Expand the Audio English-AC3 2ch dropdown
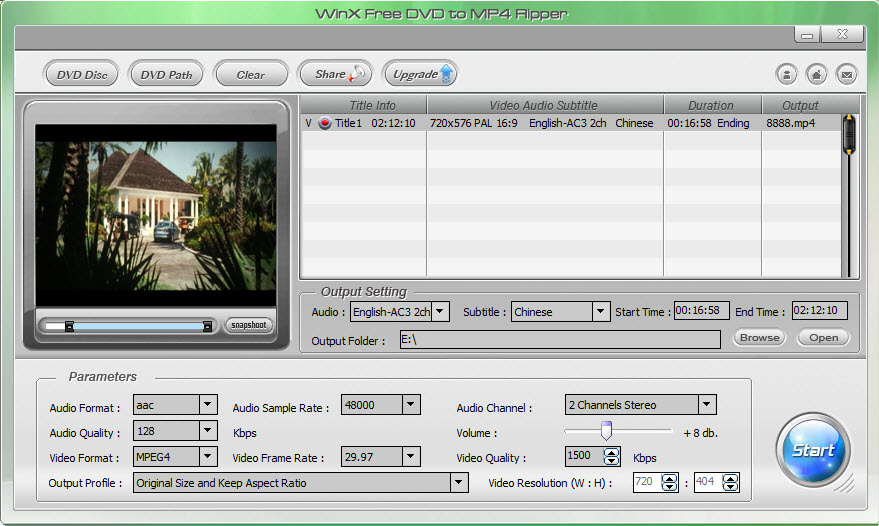 (440, 311)
